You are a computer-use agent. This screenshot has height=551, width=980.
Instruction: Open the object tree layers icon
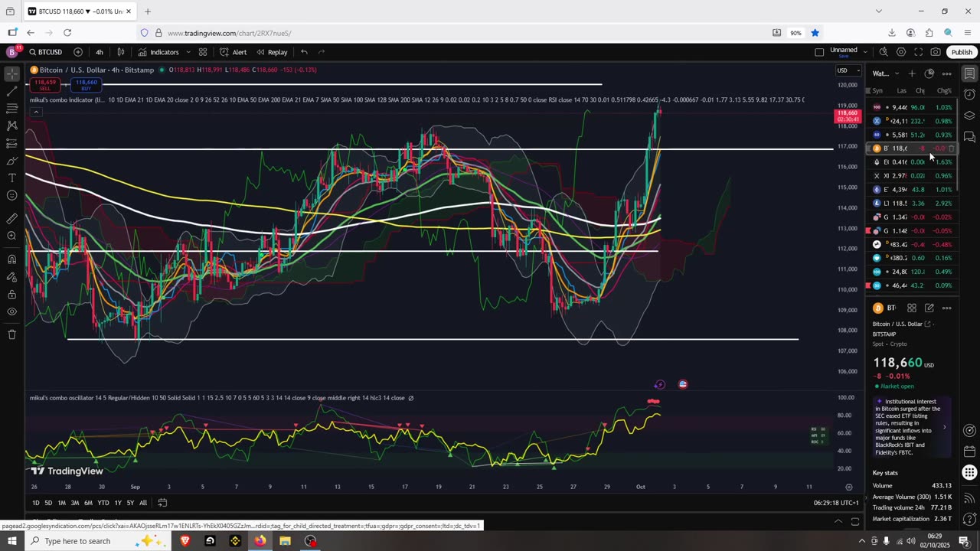click(969, 116)
